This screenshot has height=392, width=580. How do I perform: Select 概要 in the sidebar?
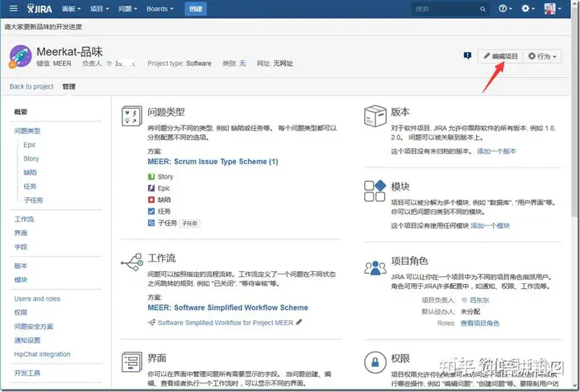click(x=21, y=112)
